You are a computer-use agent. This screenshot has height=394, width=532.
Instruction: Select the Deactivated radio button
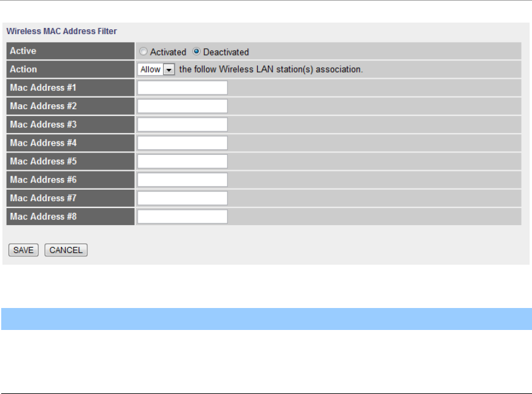click(196, 52)
